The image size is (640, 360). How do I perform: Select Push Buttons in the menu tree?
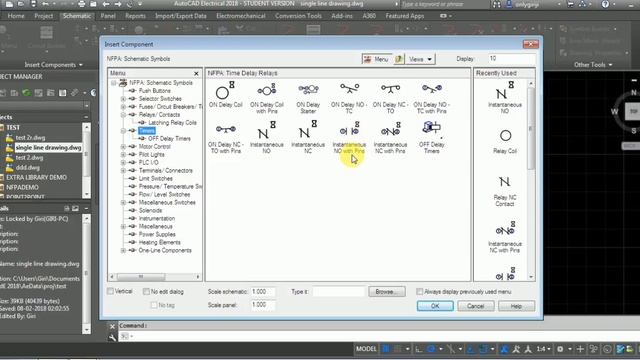click(x=154, y=91)
